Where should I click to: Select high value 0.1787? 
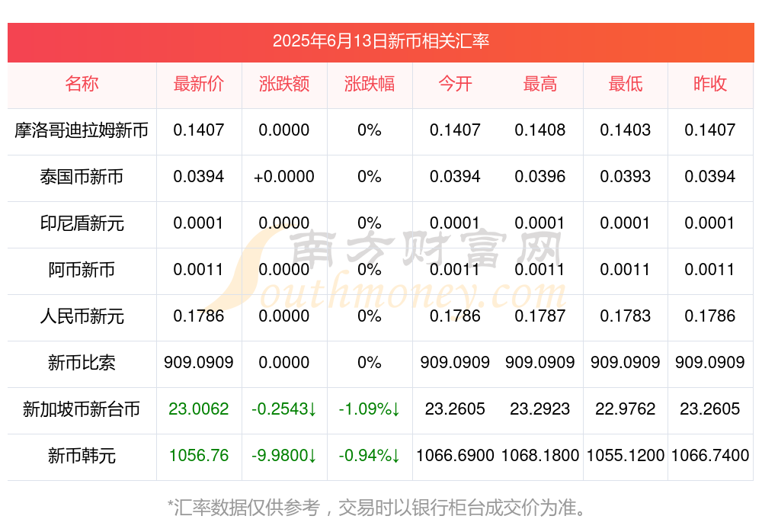click(x=540, y=316)
